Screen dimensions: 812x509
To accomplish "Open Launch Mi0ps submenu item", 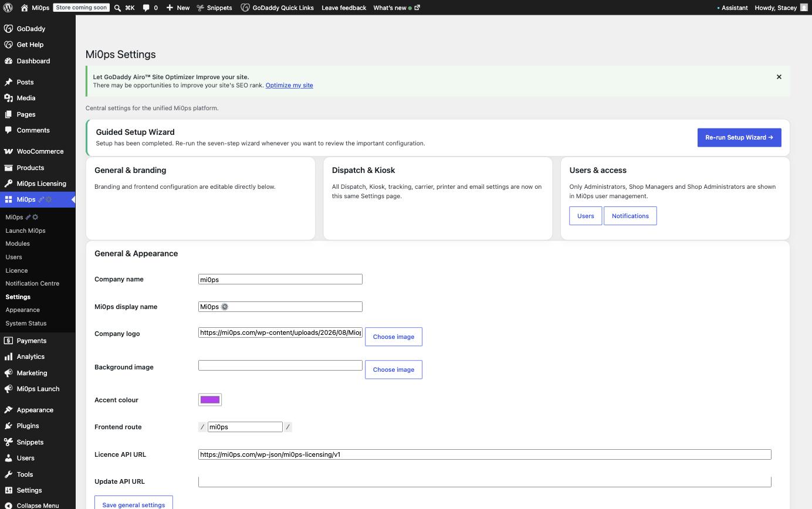I will pos(25,230).
